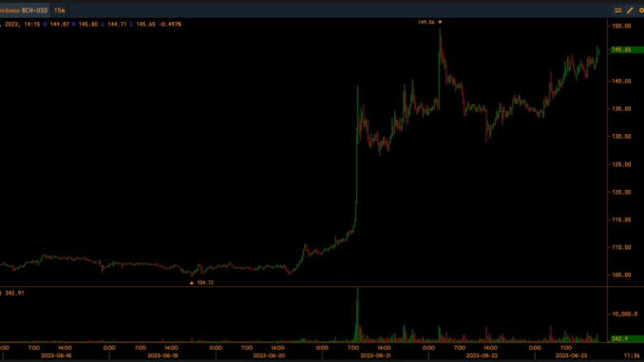This screenshot has width=644, height=362.
Task: Click the 150.00 price axis label
Action: (621, 26)
